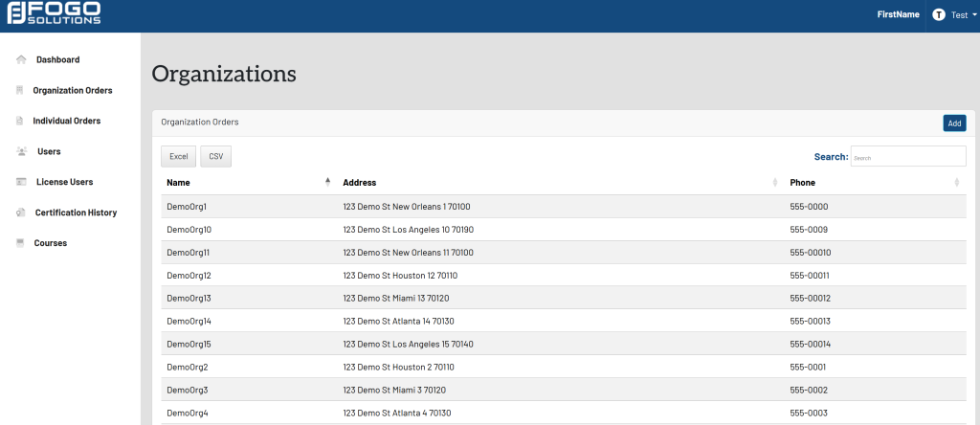Sort table by Phone column arrow
The height and width of the screenshot is (425, 980).
pyautogui.click(x=957, y=183)
